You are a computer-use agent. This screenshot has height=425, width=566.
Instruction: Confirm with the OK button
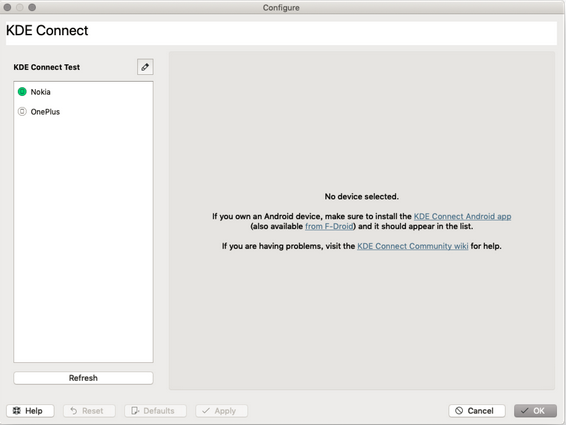coord(535,411)
